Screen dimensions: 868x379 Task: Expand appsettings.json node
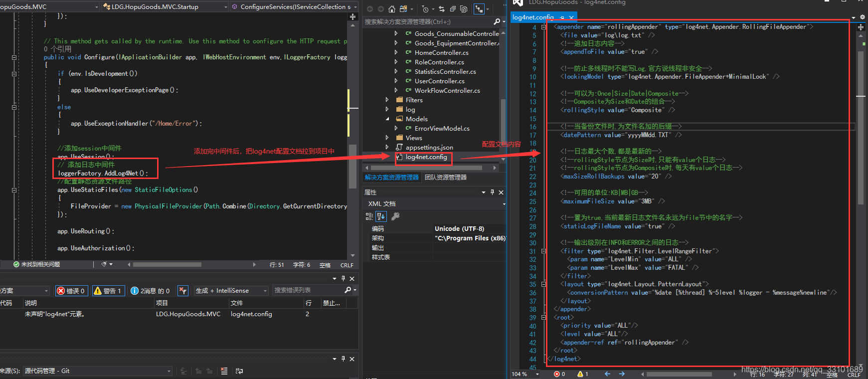point(387,147)
